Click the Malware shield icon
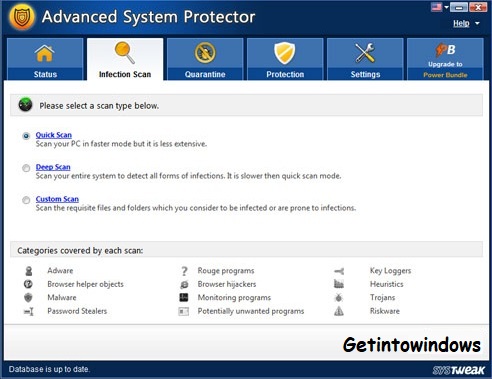The image size is (492, 379). coord(28,297)
